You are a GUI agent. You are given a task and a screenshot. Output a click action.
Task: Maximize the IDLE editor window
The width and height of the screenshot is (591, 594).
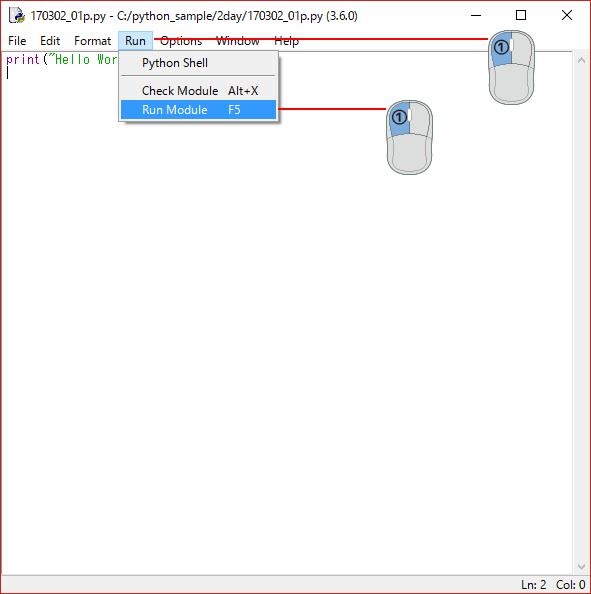coord(521,16)
